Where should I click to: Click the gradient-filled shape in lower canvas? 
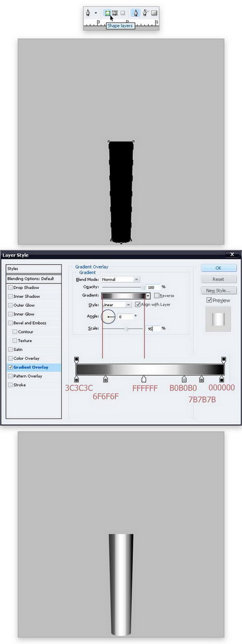121,584
